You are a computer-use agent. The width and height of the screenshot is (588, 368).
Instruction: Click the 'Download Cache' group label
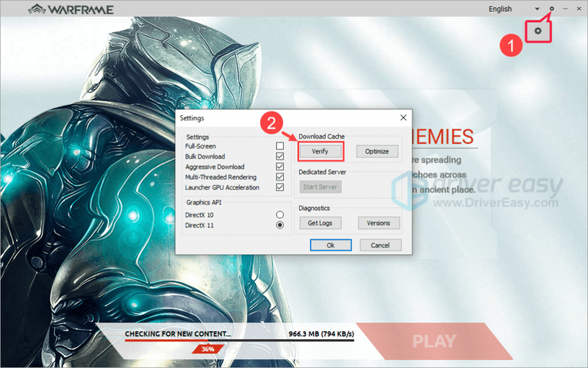pyautogui.click(x=321, y=137)
